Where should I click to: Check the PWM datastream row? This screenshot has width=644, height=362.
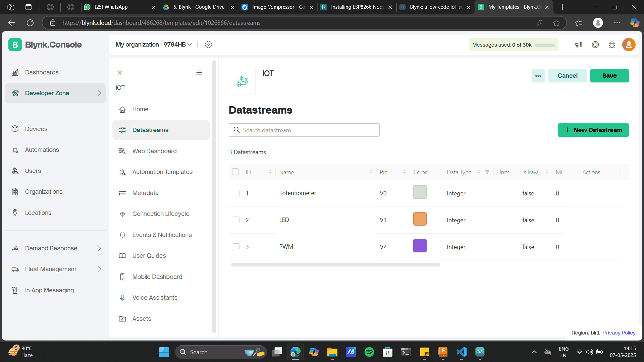[236, 247]
